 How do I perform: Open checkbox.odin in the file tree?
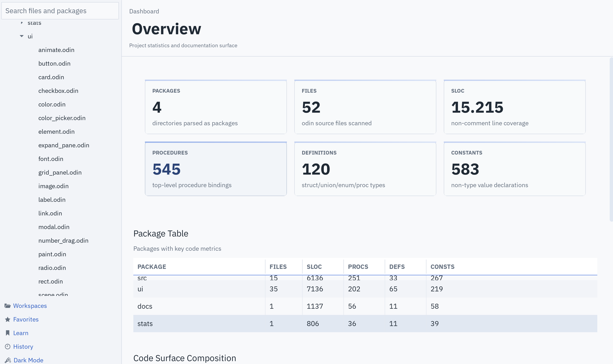tap(58, 91)
